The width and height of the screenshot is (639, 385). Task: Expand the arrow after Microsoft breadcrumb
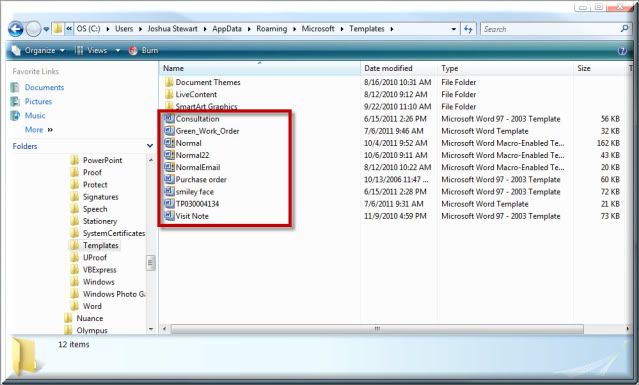point(342,29)
